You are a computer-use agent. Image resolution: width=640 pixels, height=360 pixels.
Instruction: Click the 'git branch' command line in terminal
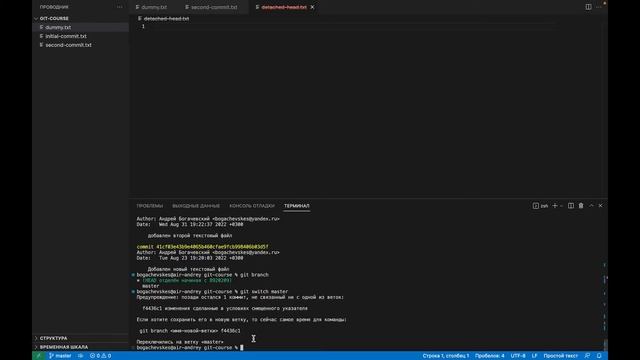coord(202,275)
